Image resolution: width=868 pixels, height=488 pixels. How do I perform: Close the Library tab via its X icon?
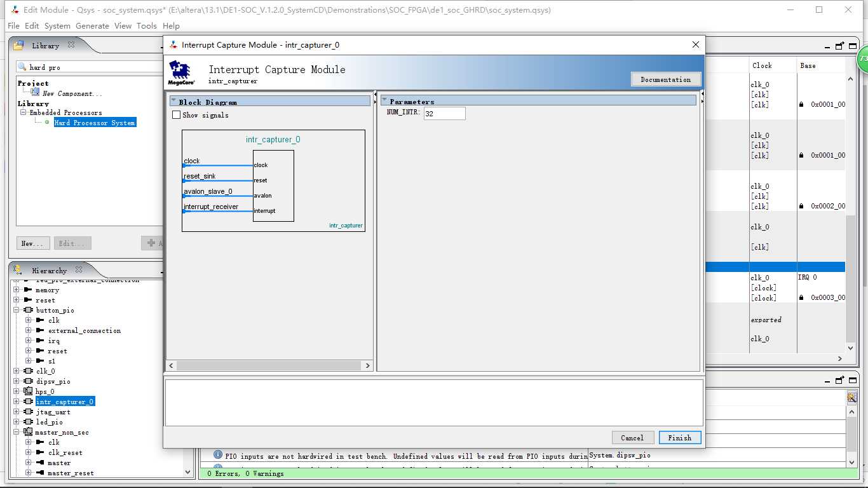click(x=71, y=45)
